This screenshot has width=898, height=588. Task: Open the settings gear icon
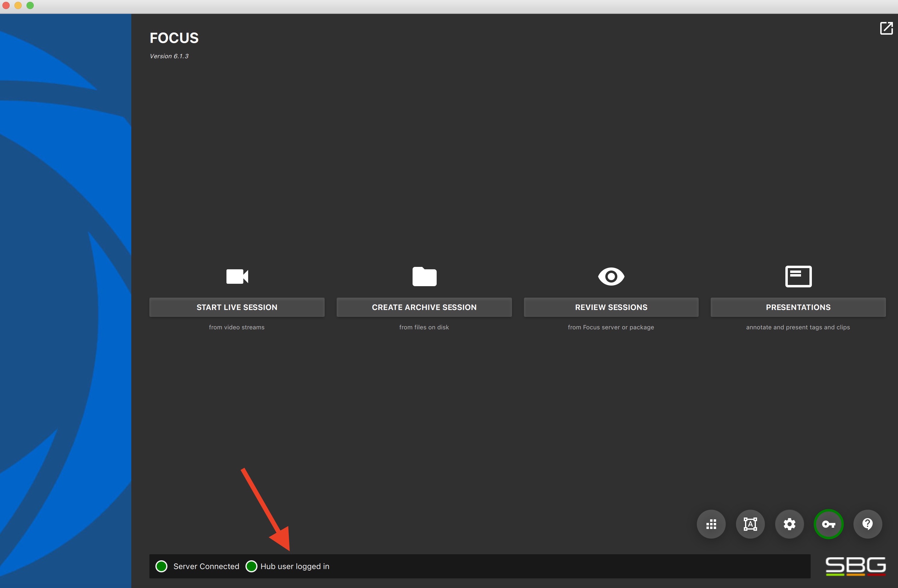pos(790,524)
